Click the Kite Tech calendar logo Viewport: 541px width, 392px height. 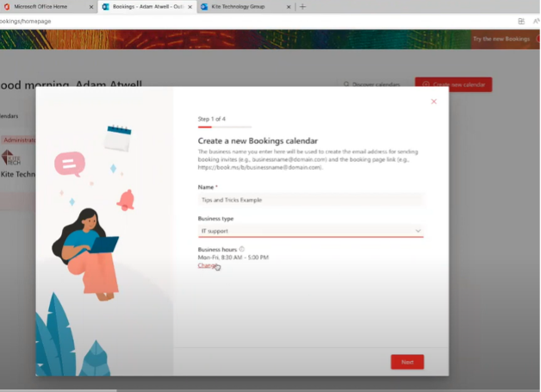[x=11, y=158]
